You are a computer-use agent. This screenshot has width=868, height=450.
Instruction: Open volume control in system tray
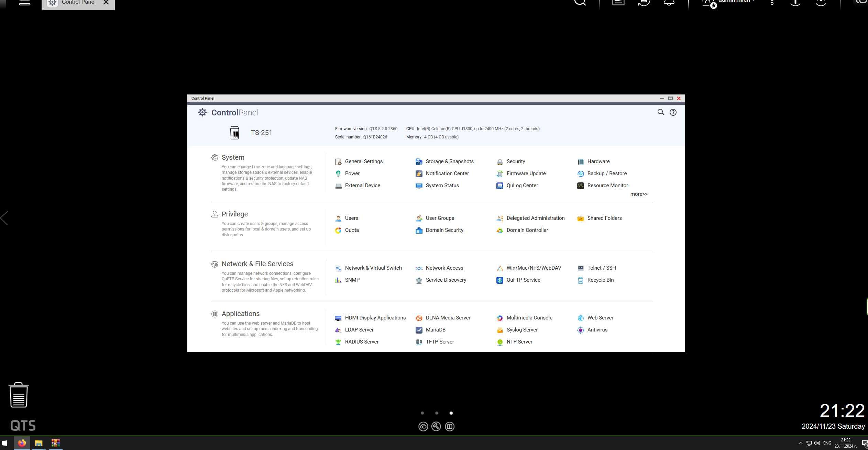[x=817, y=443]
